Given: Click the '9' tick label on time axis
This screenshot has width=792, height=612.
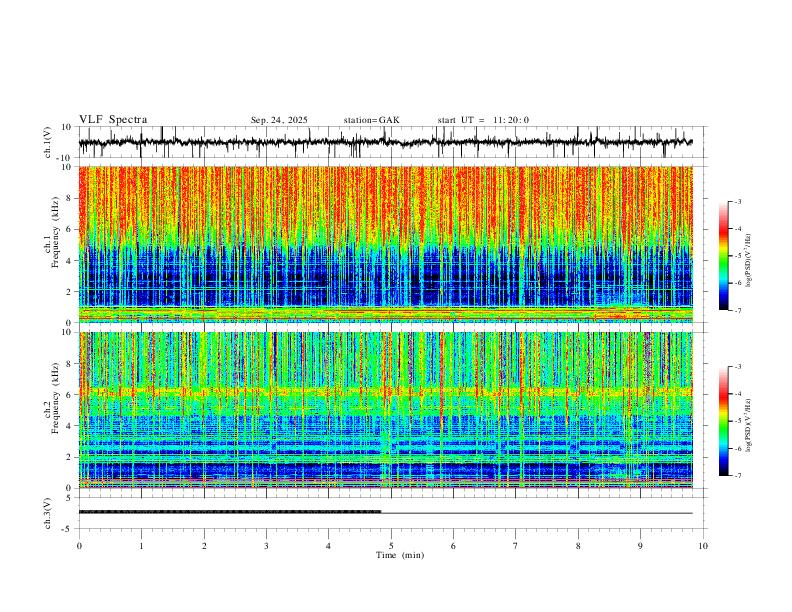Looking at the screenshot, I should coord(640,546).
